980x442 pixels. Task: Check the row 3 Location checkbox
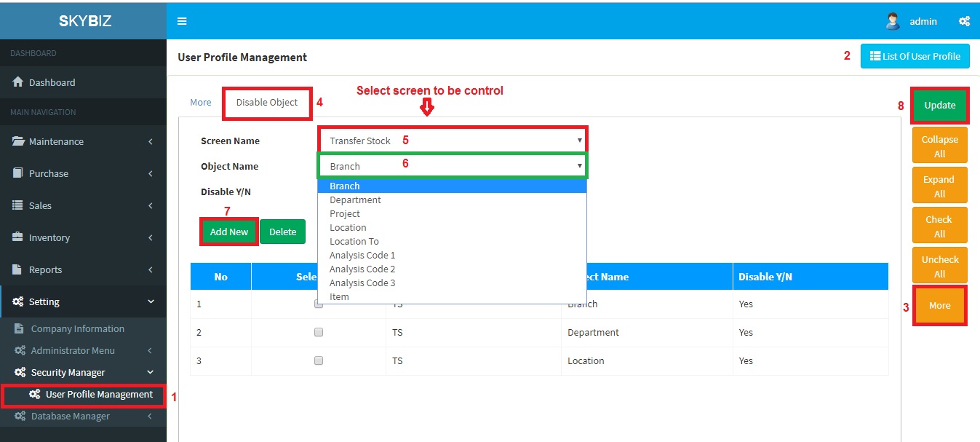click(319, 360)
